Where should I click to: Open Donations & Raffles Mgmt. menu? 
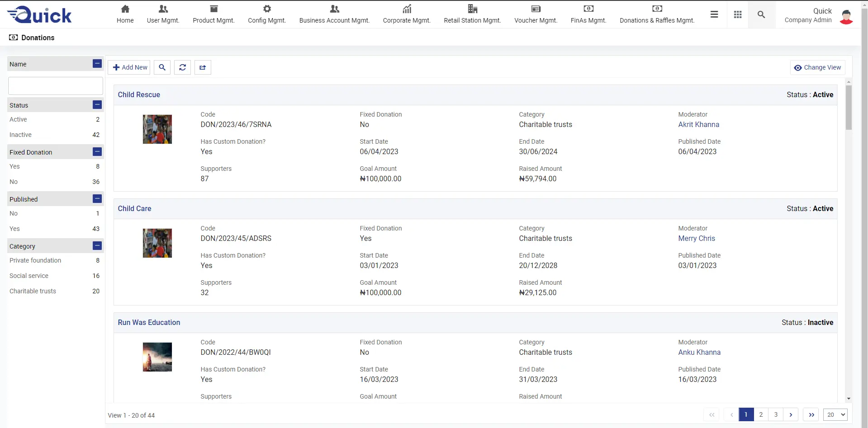coord(657,14)
